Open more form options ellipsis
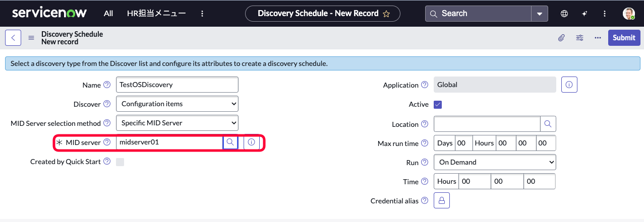Viewport: 644px width, 222px height. point(598,38)
